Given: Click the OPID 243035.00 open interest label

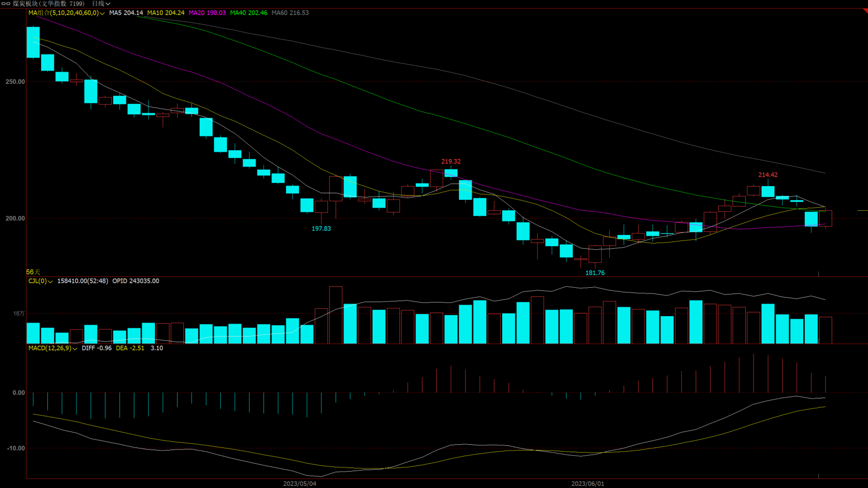Looking at the screenshot, I should point(135,281).
